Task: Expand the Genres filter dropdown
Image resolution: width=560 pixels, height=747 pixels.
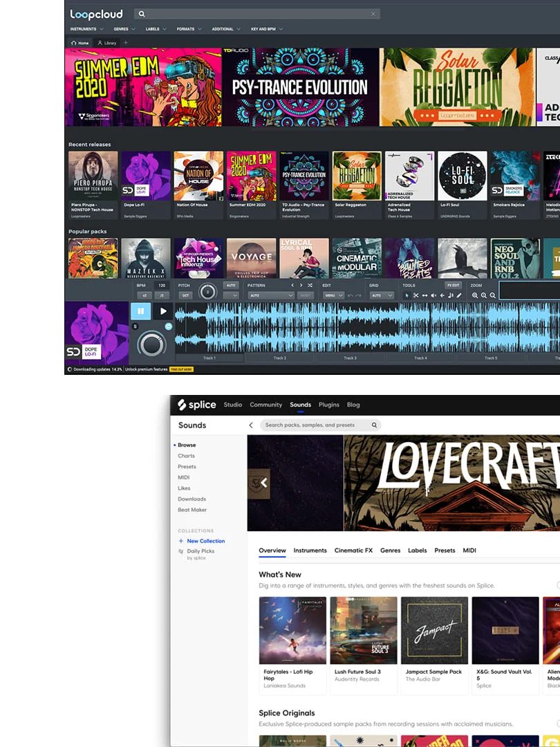Action: tap(124, 29)
